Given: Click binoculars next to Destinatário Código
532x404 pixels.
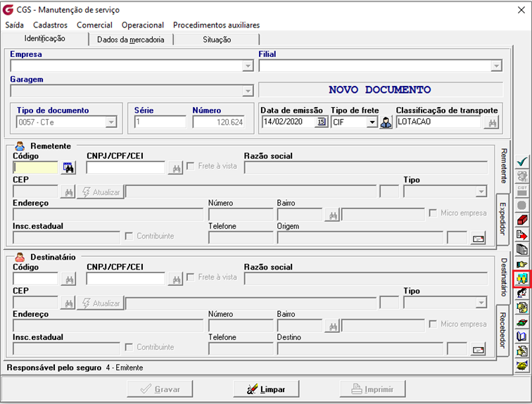Looking at the screenshot, I should pyautogui.click(x=69, y=279).
